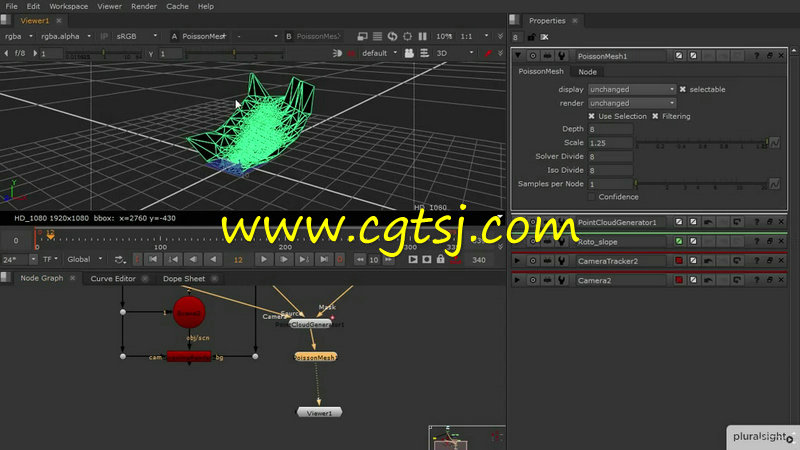Screen dimensions: 800x450
Task: Click the region of interest icon
Action: tap(407, 36)
